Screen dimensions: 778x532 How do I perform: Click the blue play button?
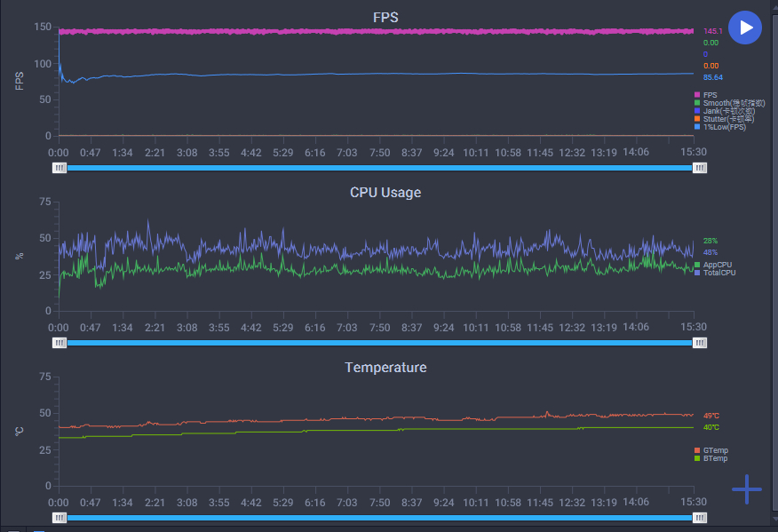[745, 28]
